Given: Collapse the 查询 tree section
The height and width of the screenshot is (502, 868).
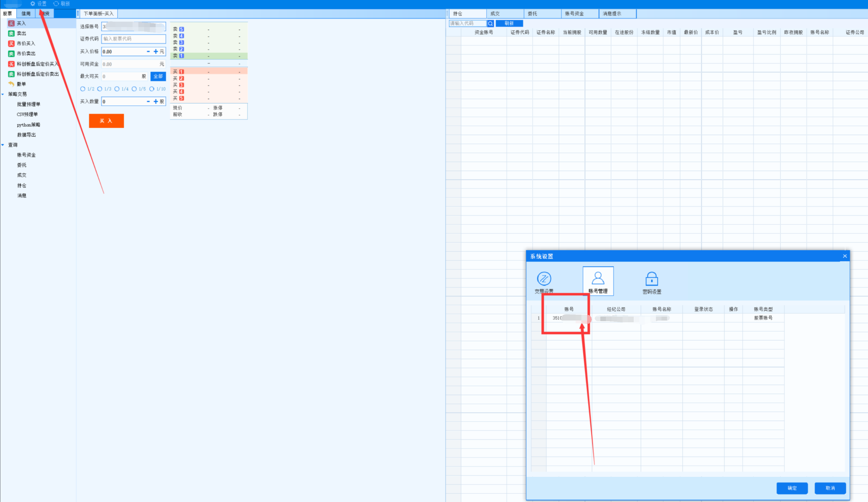Looking at the screenshot, I should coord(3,145).
